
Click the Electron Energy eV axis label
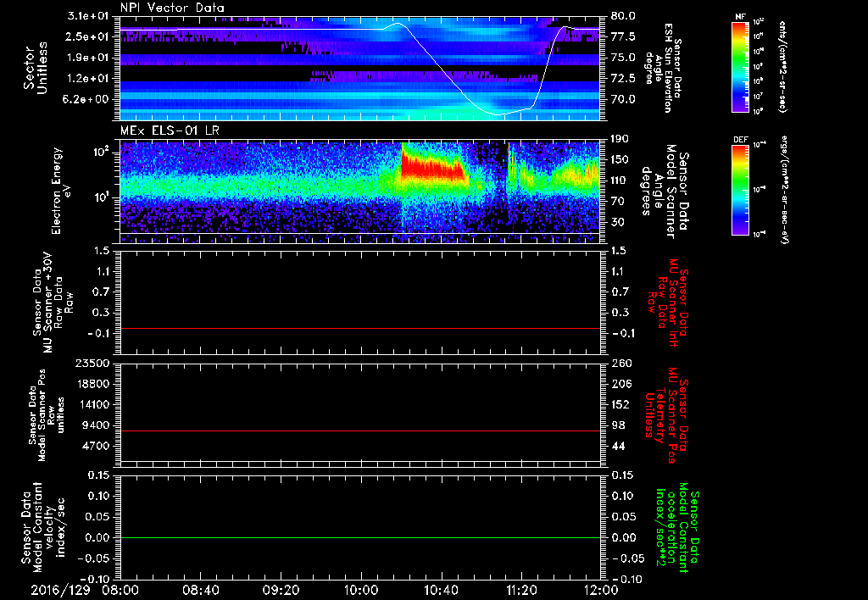[x=58, y=191]
